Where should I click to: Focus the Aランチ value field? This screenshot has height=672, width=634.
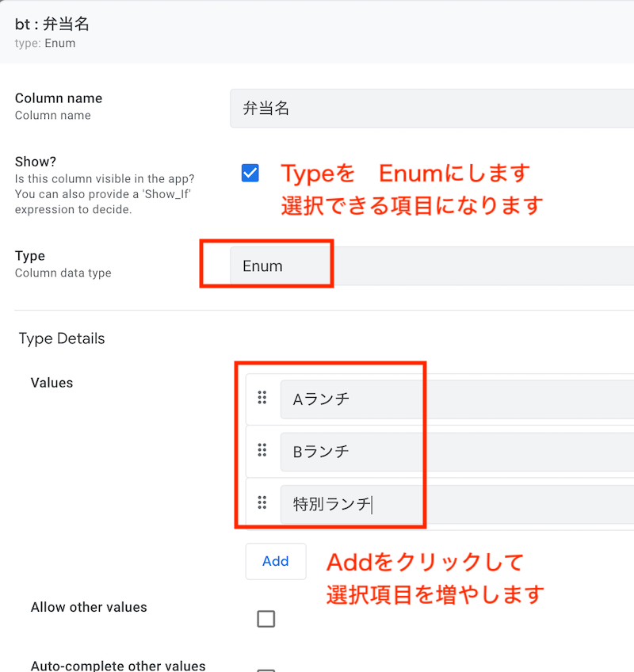tap(457, 399)
